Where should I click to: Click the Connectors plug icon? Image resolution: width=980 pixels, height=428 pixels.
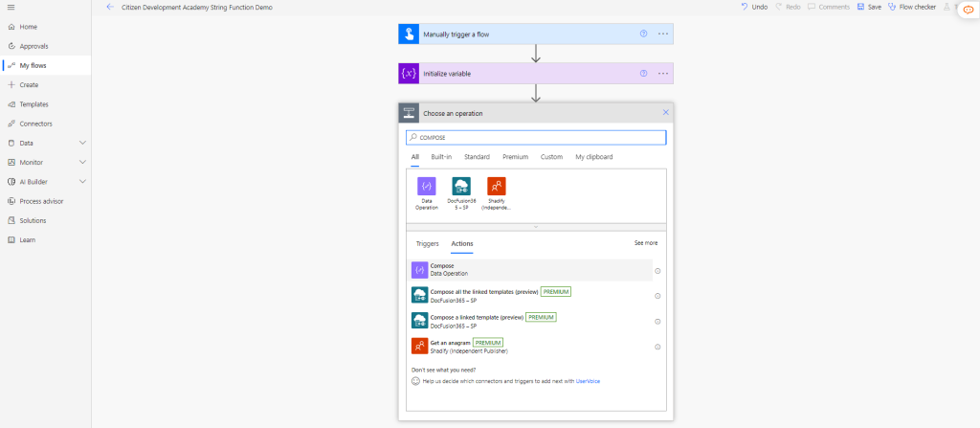pos(11,124)
